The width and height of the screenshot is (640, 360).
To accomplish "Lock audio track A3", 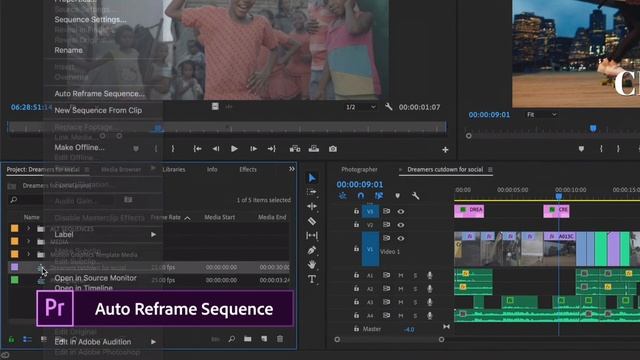I will pyautogui.click(x=356, y=302).
